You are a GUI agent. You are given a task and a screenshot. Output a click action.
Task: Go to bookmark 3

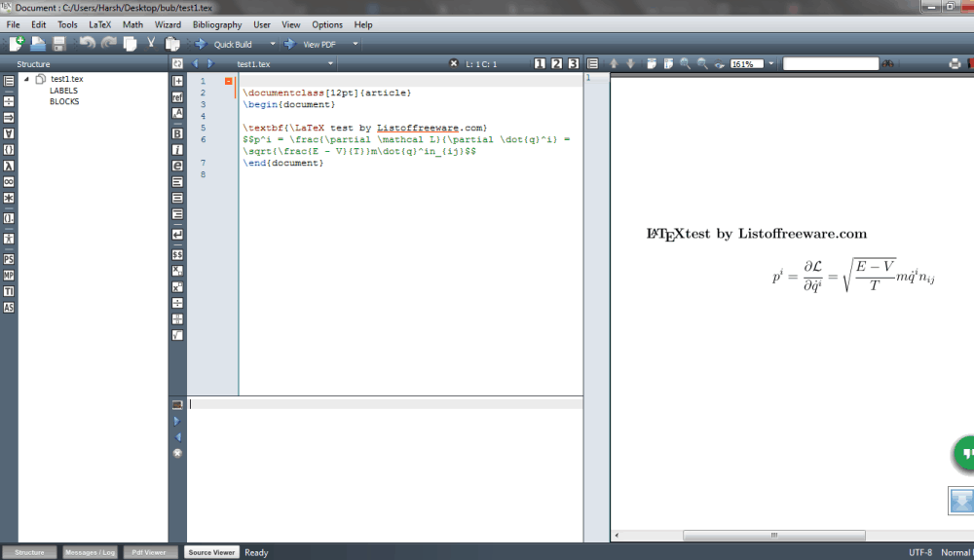(574, 63)
